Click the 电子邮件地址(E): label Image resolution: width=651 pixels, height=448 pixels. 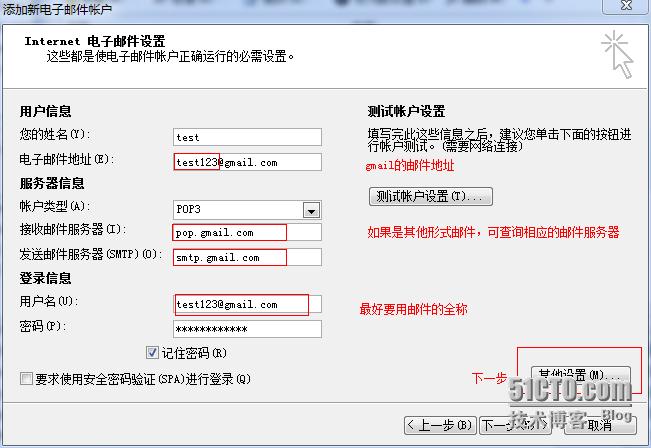(x=67, y=159)
